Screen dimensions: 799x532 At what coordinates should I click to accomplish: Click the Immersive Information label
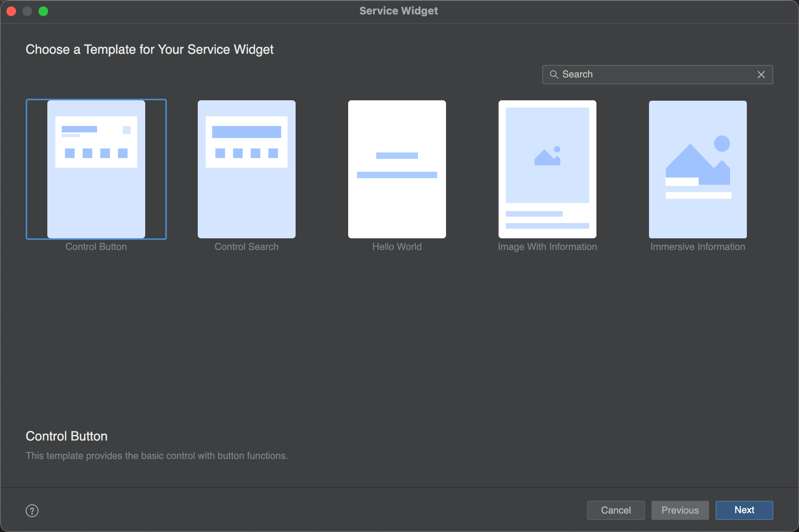click(x=698, y=247)
